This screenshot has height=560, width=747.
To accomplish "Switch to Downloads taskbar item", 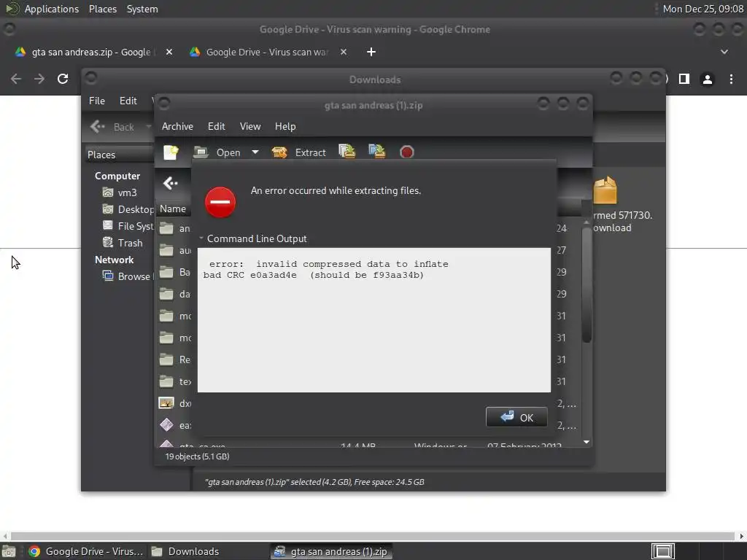I will [186, 551].
